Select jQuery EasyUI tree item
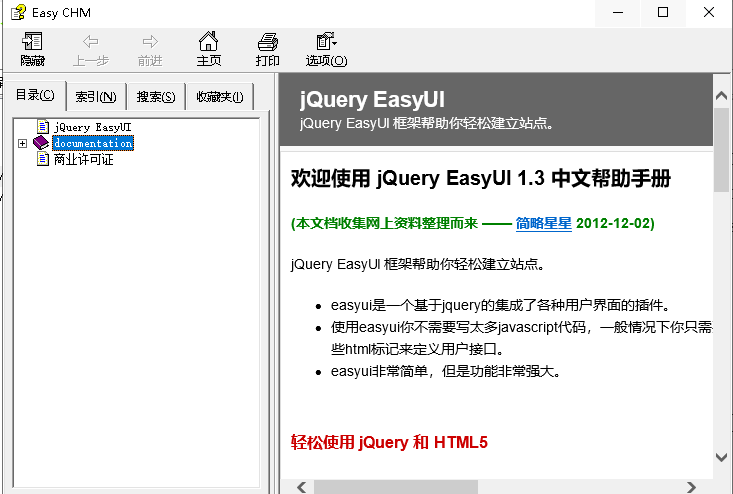 click(93, 127)
